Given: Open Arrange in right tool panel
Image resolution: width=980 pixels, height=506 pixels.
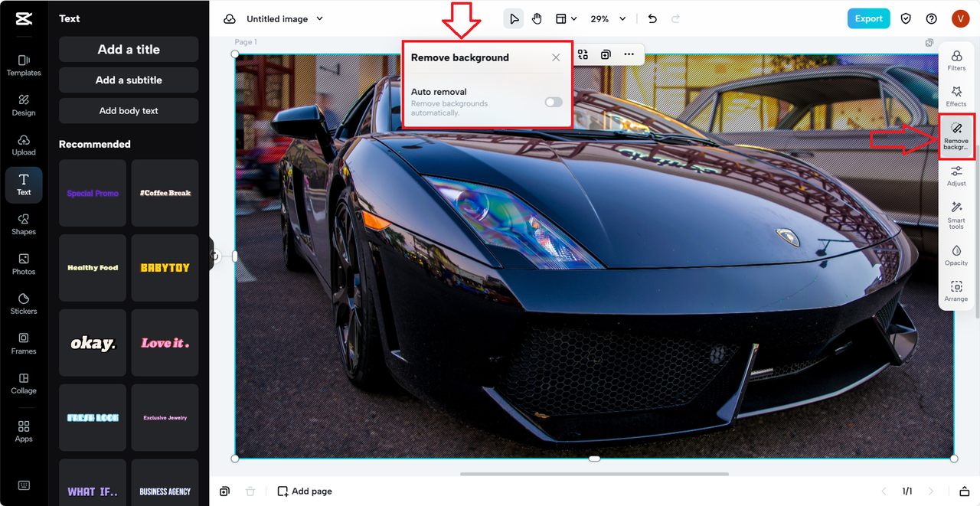Looking at the screenshot, I should point(956,291).
